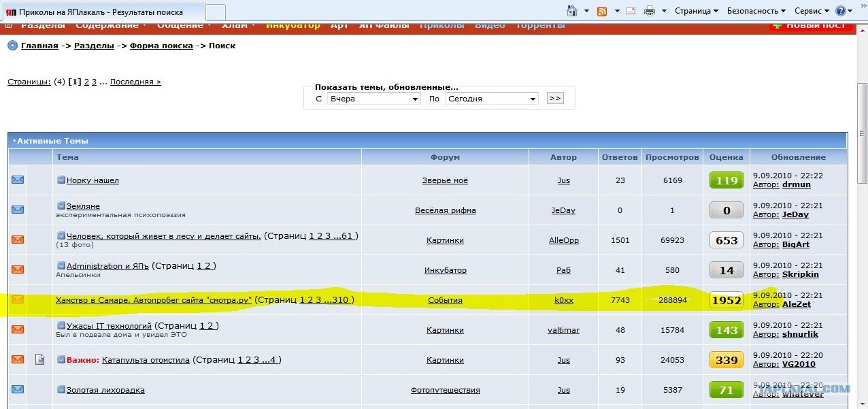The image size is (868, 409).
Task: Click small new-post icon before Ужасы IT технологий
Action: (61, 325)
